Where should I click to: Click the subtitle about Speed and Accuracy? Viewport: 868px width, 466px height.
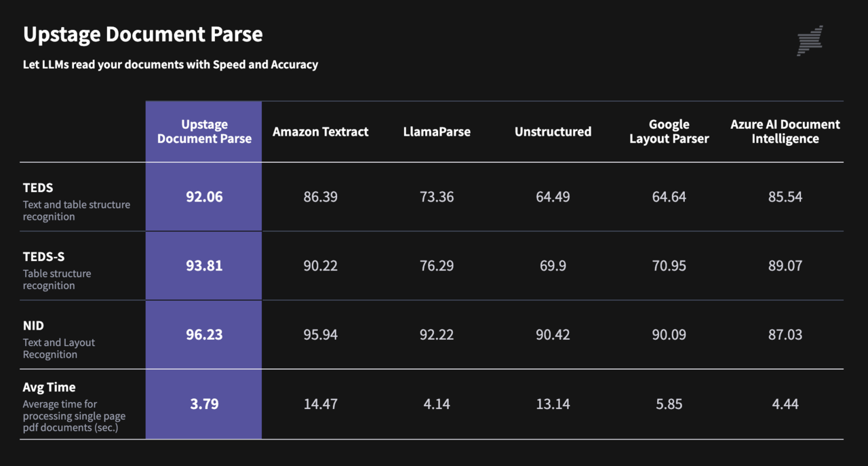pyautogui.click(x=170, y=65)
